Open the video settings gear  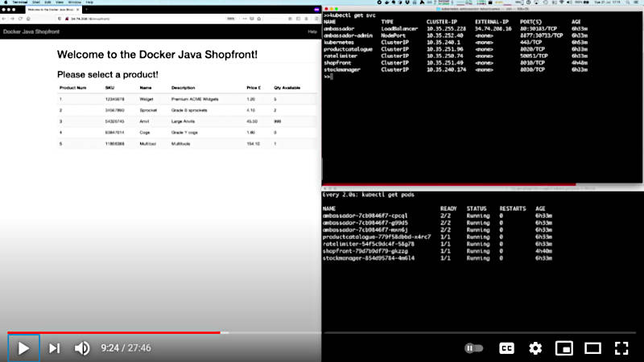pos(535,348)
